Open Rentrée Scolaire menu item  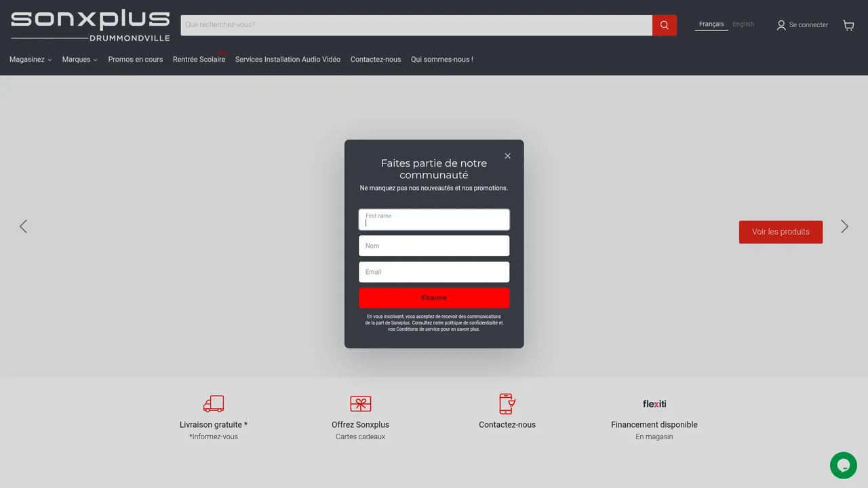(x=199, y=60)
